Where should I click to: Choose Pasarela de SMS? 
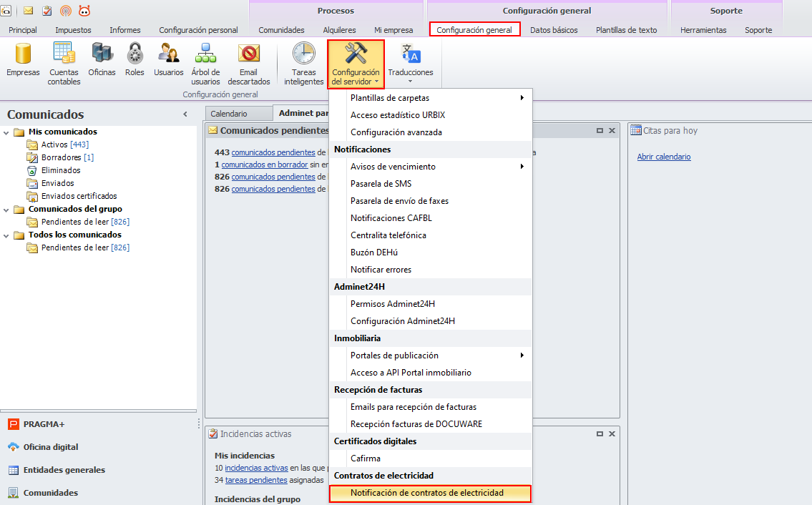pyautogui.click(x=431, y=183)
